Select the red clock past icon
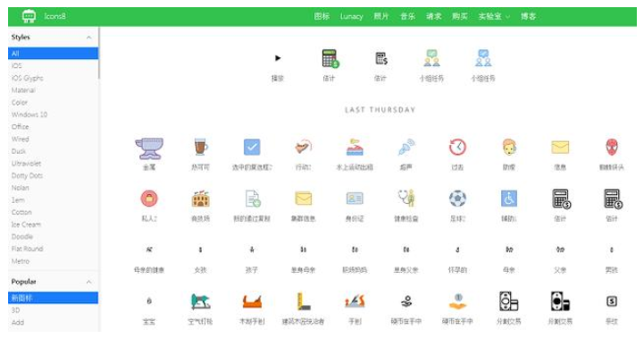The width and height of the screenshot is (644, 347). click(x=457, y=148)
